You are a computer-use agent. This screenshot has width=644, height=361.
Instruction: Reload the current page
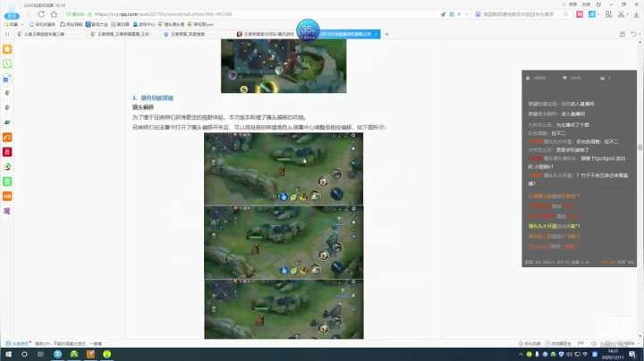click(41, 14)
